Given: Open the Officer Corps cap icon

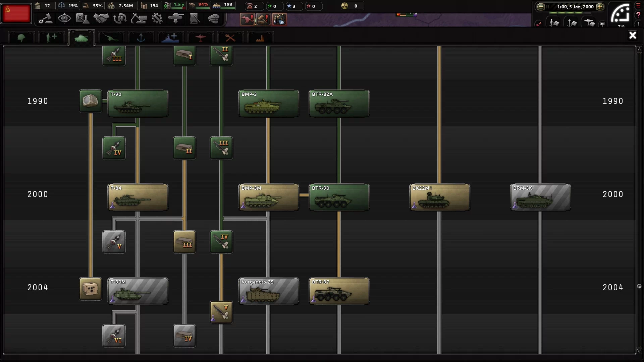Looking at the screenshot, I should [214, 18].
